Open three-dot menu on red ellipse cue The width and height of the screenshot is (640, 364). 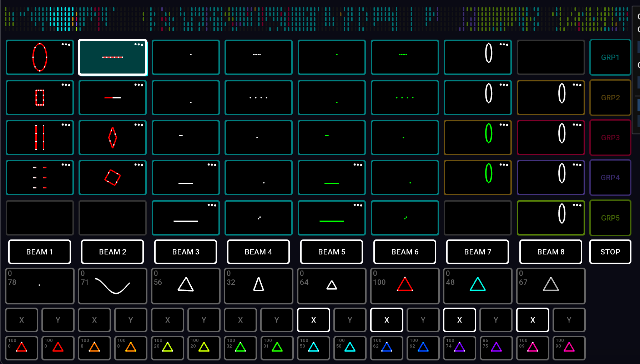(66, 45)
